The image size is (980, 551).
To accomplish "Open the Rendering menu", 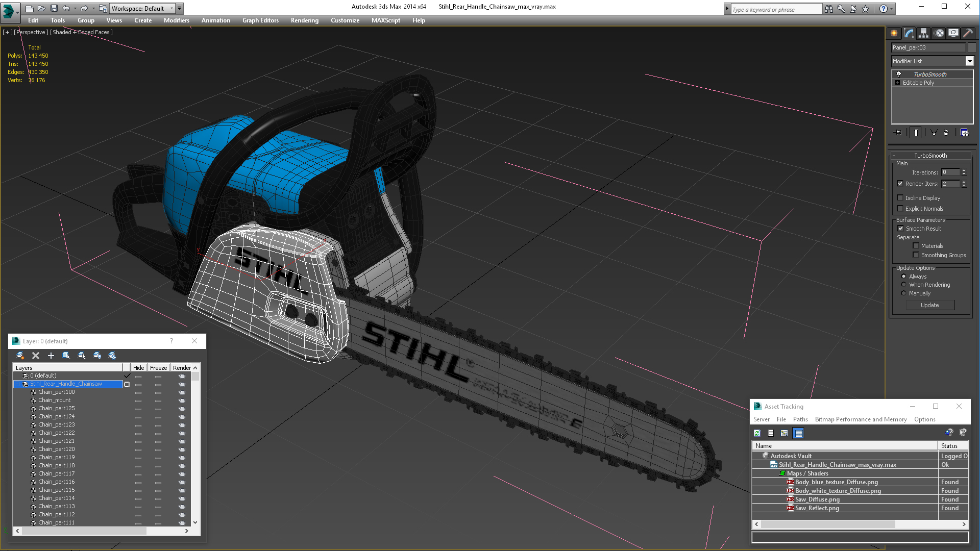I will click(304, 20).
